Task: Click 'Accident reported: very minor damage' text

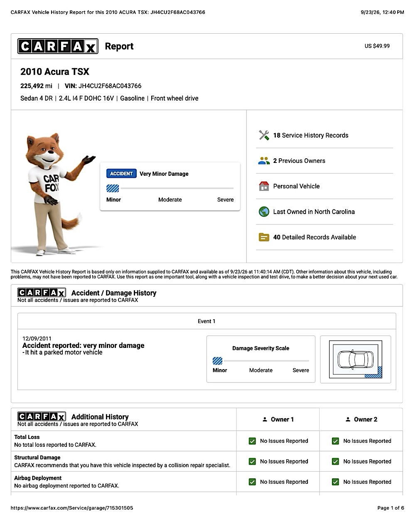Action: [84, 345]
